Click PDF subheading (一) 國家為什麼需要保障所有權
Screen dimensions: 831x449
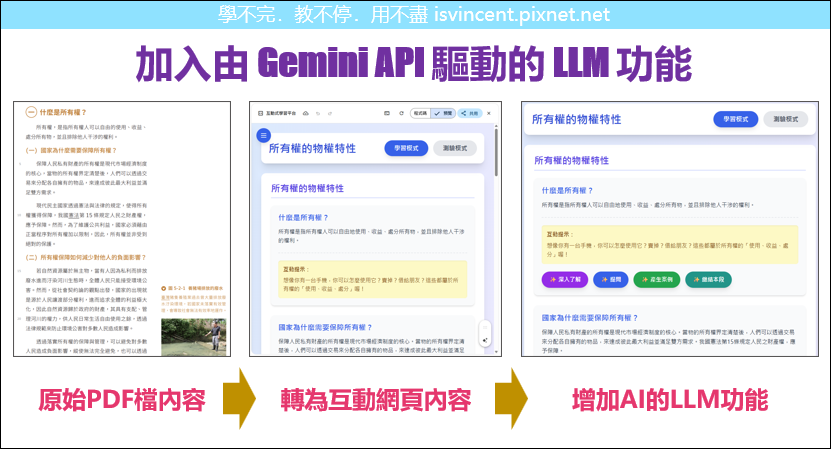tap(71, 151)
